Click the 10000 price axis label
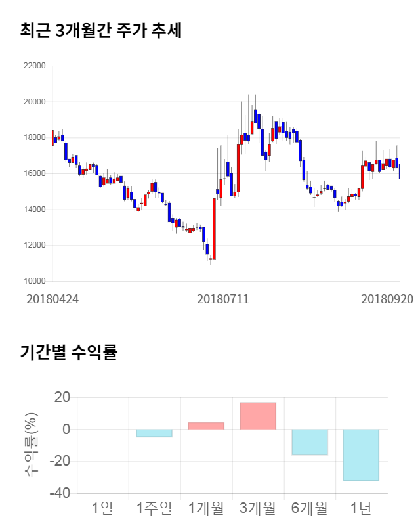 (34, 282)
